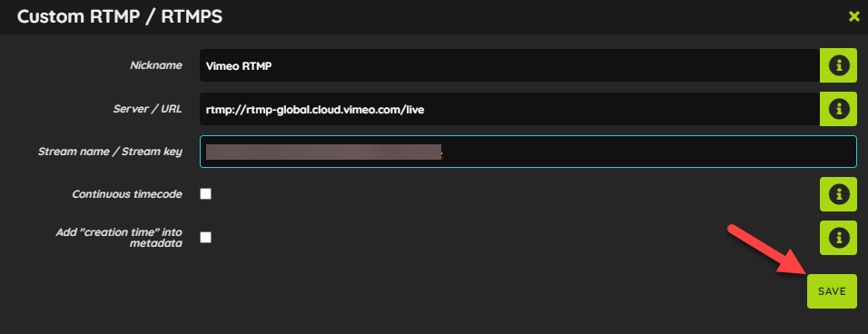This screenshot has height=334, width=868.
Task: Show info about the Server / URL field
Action: 838,109
